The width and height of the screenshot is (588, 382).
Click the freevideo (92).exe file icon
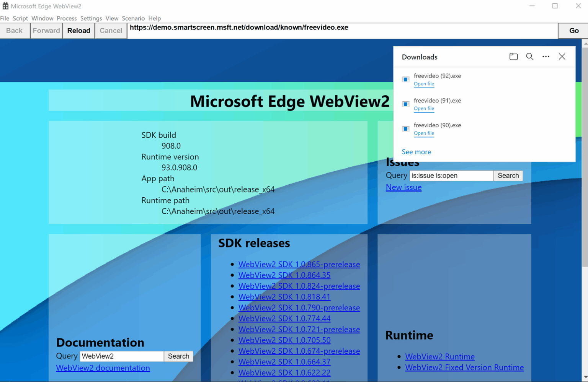coord(406,80)
